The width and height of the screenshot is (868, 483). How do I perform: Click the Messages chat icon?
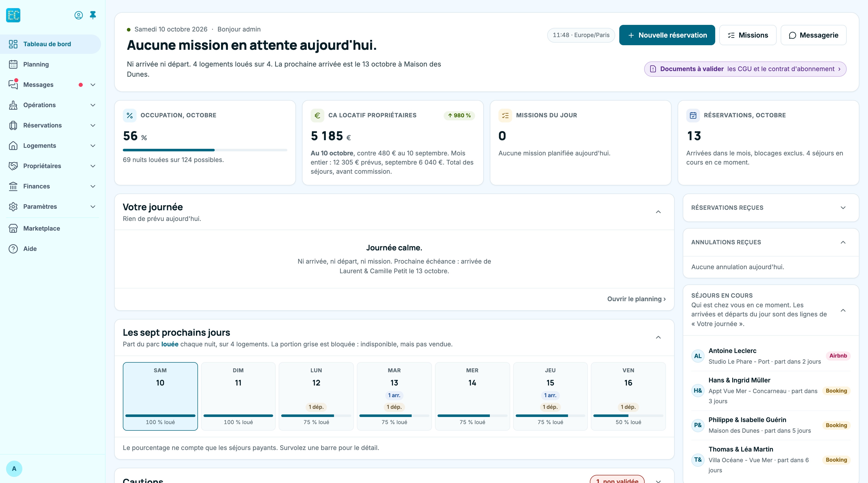coord(13,85)
